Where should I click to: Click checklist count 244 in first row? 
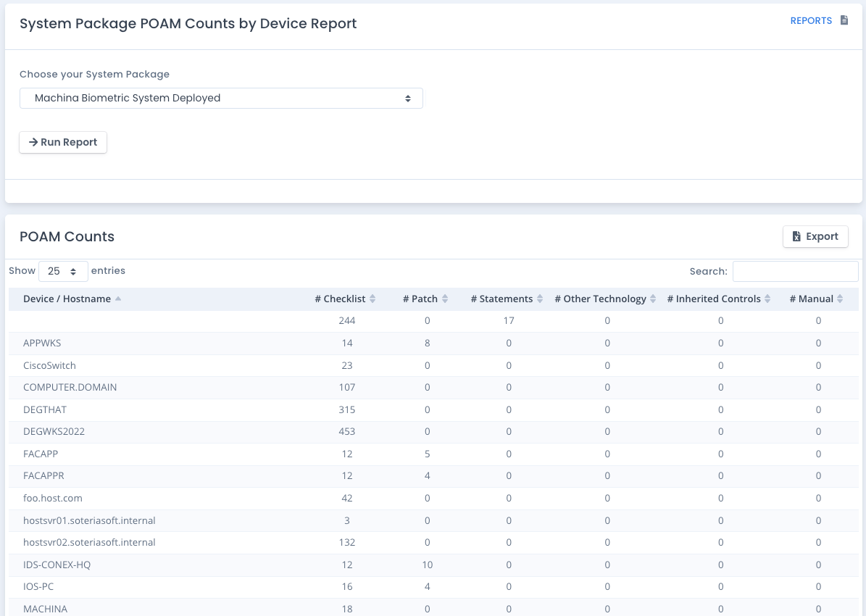point(347,321)
